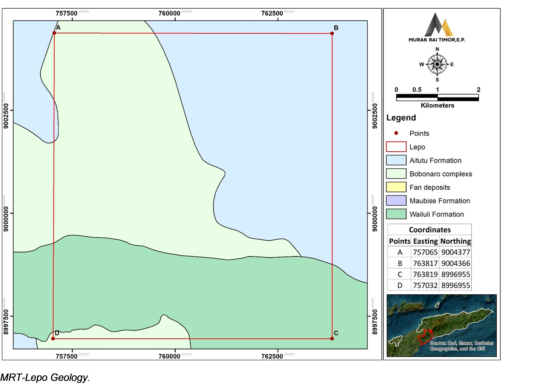
Task: Click the left axis label 9002500
Action: [6, 116]
